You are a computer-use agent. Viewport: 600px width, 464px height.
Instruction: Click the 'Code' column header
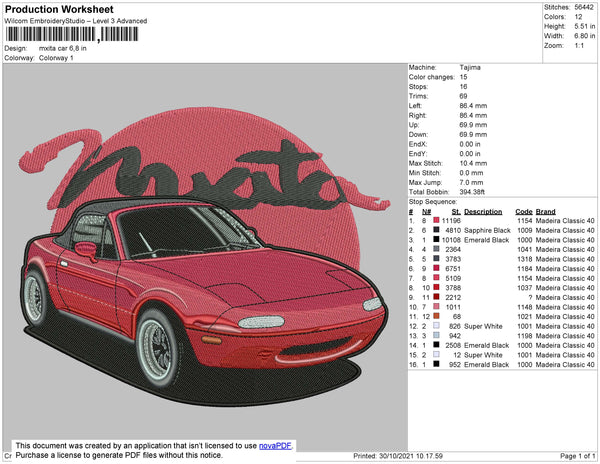pos(524,212)
